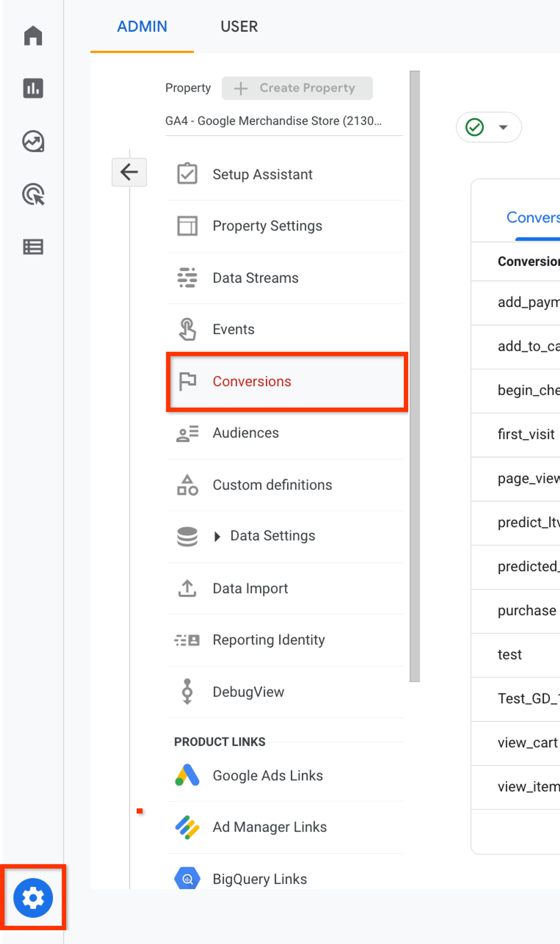Open the Advertising icon in sidebar
Screen dimensions: 560x944
coord(33,194)
